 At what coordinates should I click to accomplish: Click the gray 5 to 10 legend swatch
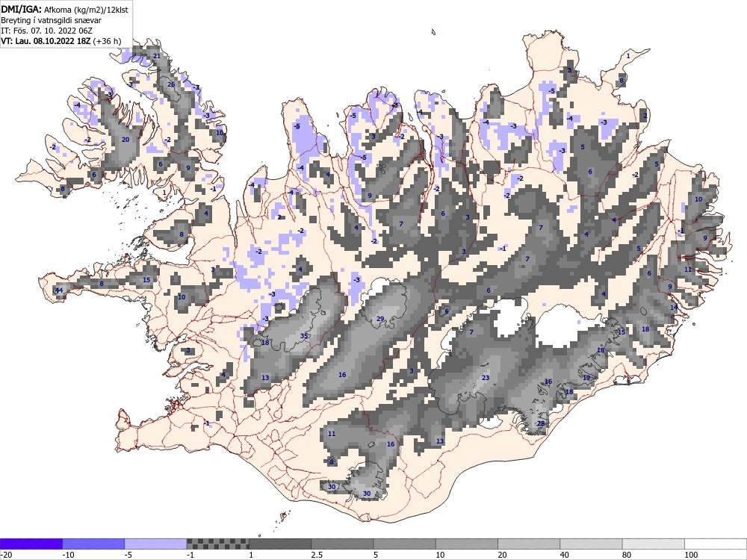[404, 544]
